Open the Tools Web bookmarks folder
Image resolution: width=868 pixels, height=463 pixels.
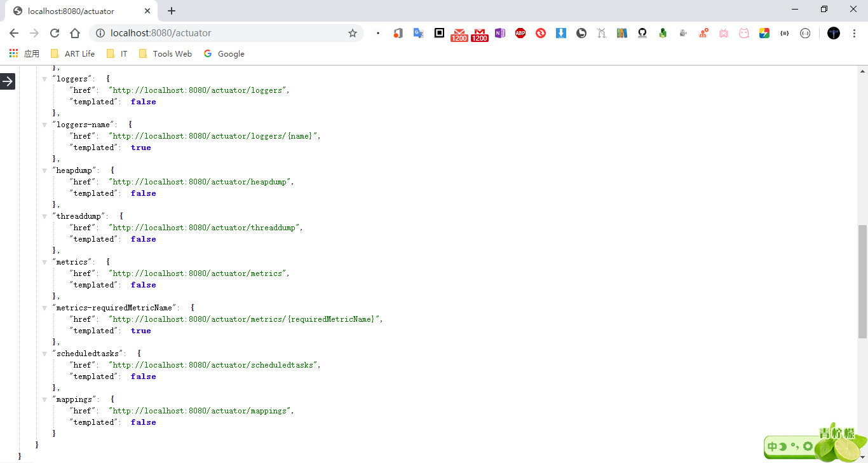tap(165, 53)
